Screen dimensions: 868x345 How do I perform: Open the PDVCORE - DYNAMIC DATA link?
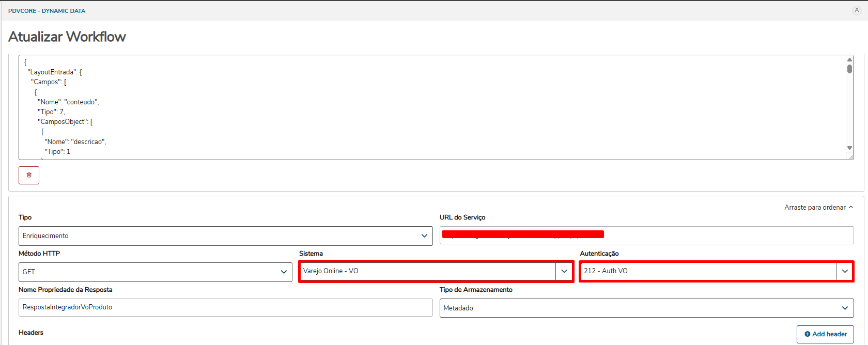click(x=47, y=11)
